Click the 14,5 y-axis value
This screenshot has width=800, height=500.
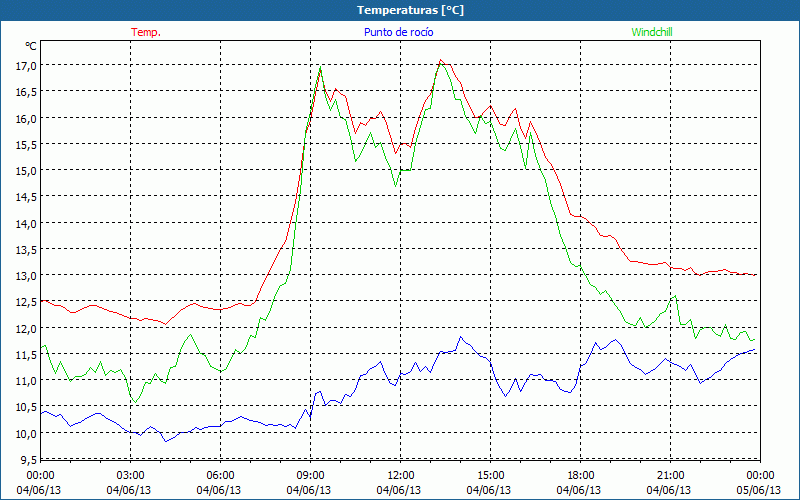click(27, 197)
